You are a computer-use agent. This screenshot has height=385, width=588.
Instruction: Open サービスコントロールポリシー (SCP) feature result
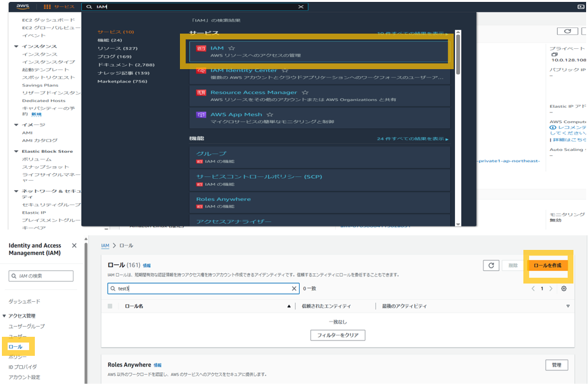[319, 180]
